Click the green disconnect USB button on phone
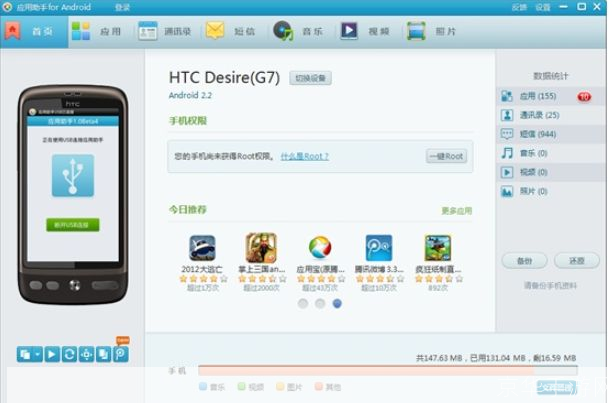This screenshot has width=612, height=403. 73,225
